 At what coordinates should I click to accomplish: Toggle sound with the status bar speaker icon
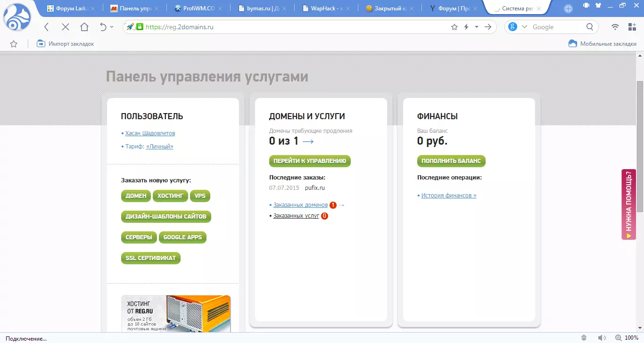(602, 338)
